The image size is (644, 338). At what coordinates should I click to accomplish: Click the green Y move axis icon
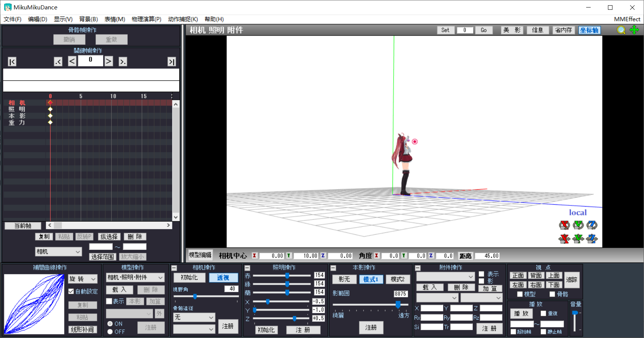(x=578, y=238)
